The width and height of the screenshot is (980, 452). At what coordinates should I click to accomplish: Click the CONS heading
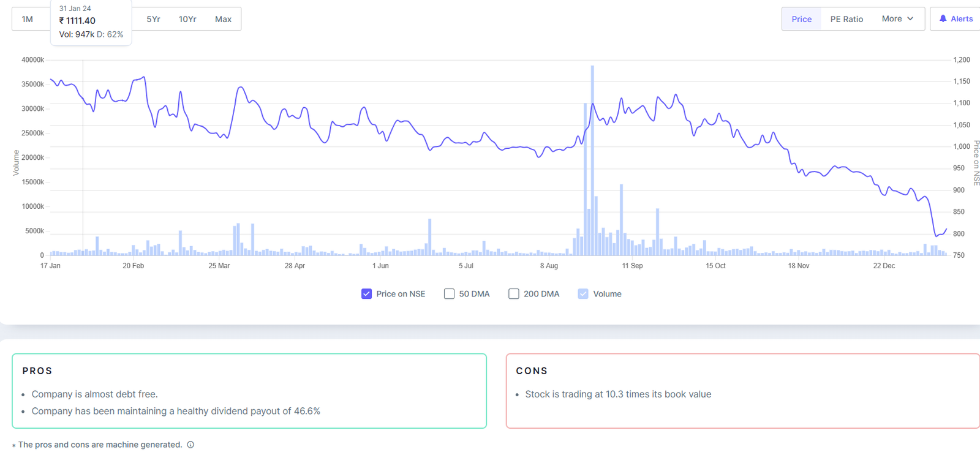coord(532,371)
